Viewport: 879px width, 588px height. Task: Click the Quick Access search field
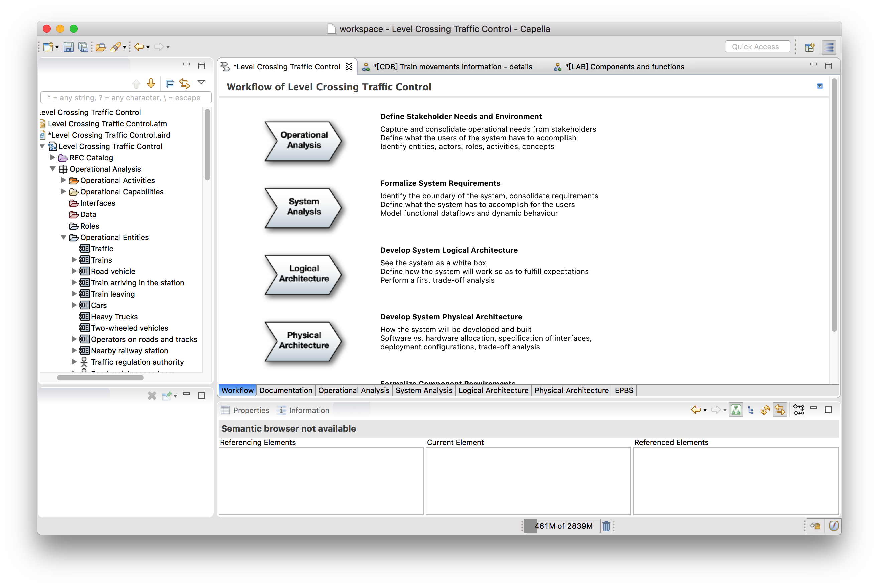[757, 46]
